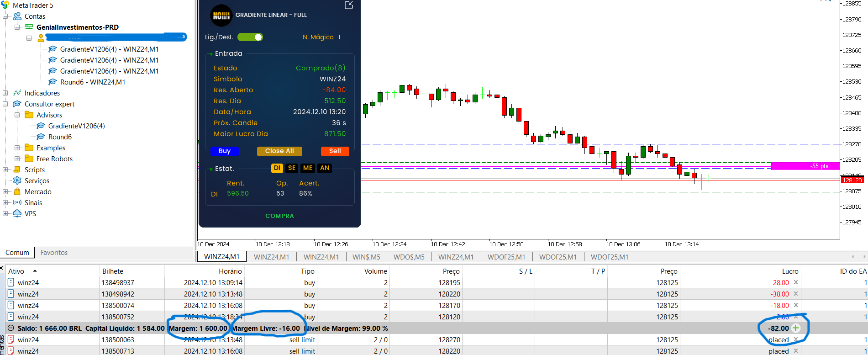Image resolution: width=868 pixels, height=355 pixels.
Task: Select GradienteV1206(4) under Advisors
Action: coord(77,126)
